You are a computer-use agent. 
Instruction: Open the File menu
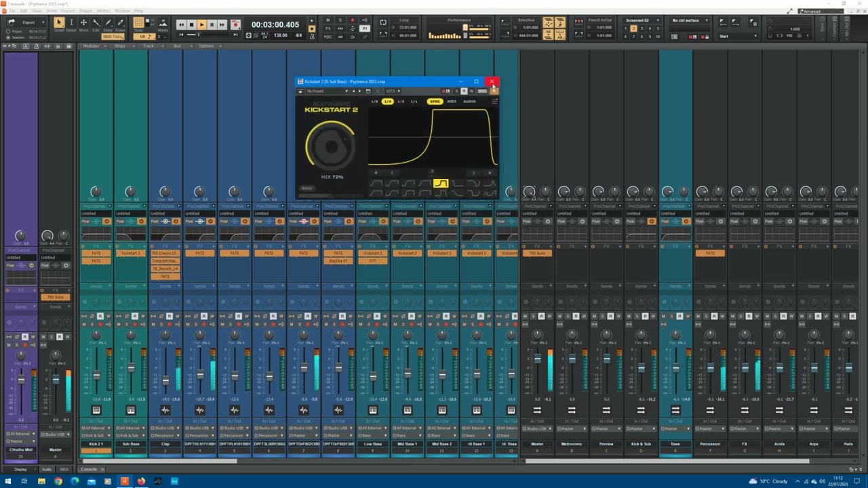tap(12, 11)
